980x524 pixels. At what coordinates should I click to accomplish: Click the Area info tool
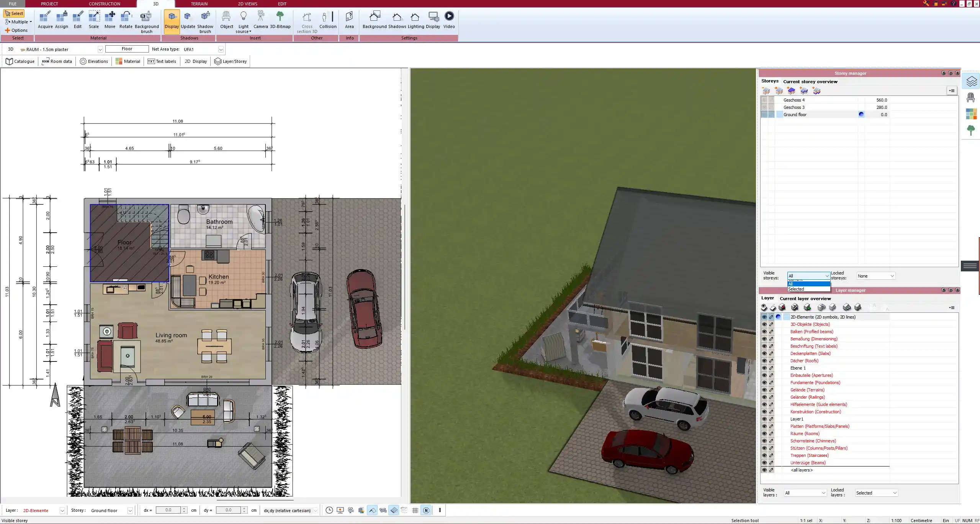[349, 20]
